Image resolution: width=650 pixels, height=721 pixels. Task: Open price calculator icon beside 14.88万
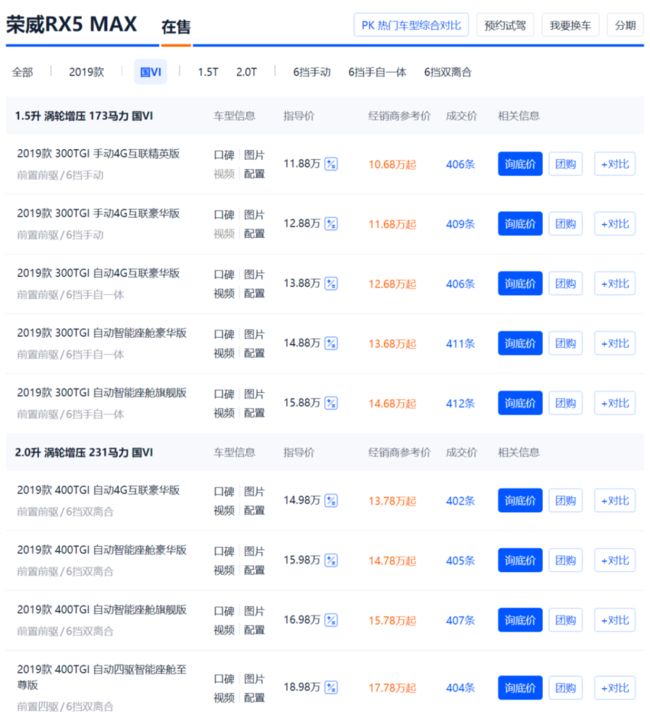(x=331, y=343)
